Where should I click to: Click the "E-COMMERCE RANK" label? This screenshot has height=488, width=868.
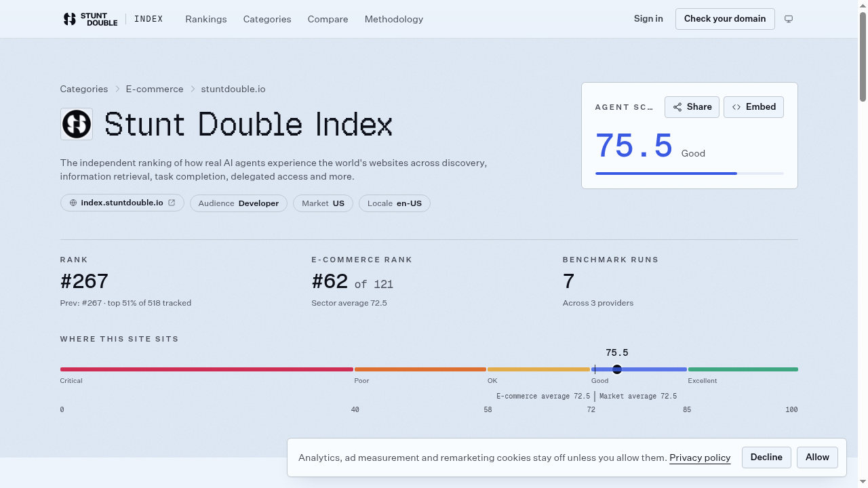pos(362,260)
